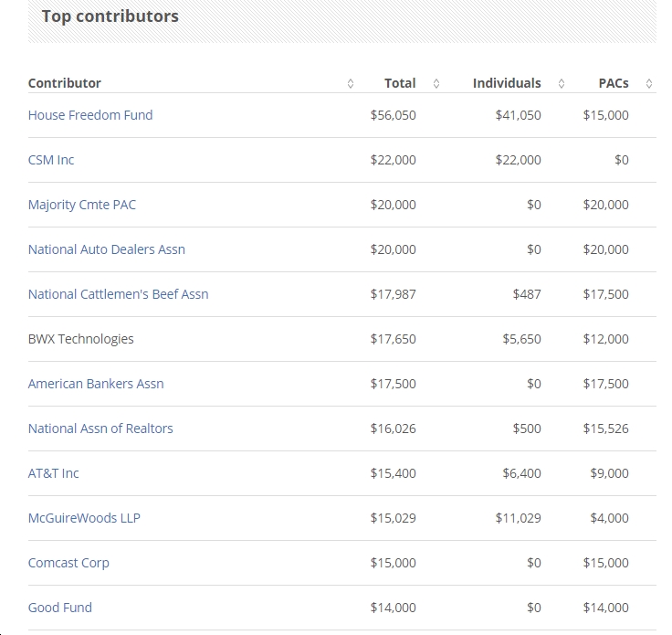The width and height of the screenshot is (672, 635).
Task: Select the $15,029 total value
Action: [393, 518]
